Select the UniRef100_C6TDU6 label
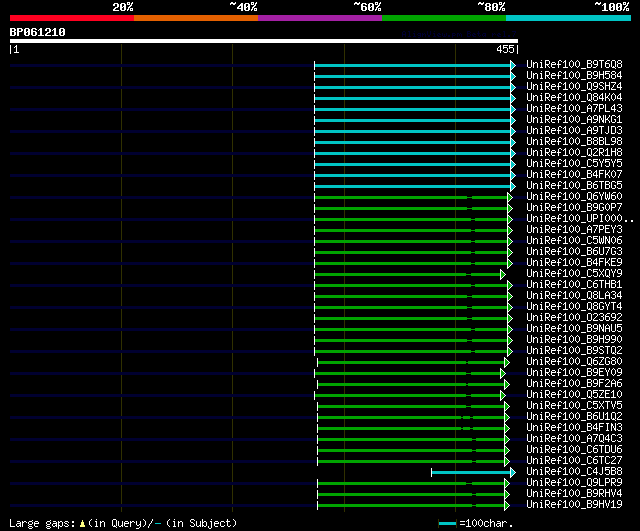Screen dimensions: 640x531 (x=574, y=450)
